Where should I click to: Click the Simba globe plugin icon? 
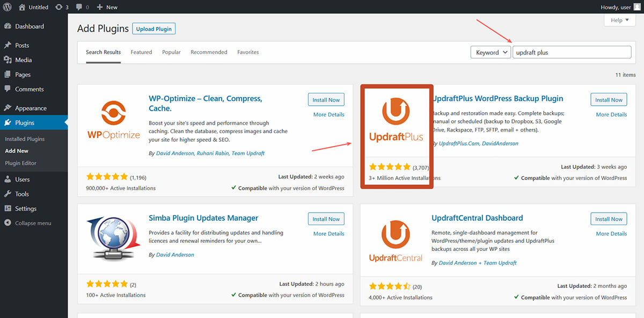[113, 238]
